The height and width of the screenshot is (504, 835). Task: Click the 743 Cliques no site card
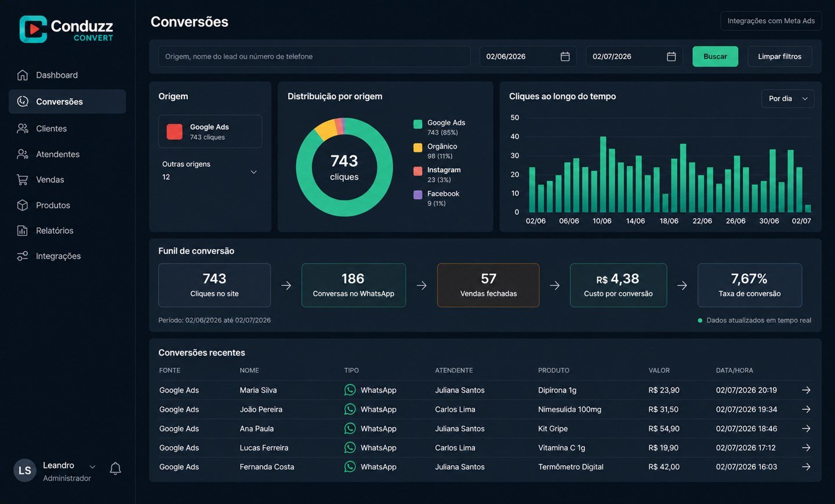215,285
